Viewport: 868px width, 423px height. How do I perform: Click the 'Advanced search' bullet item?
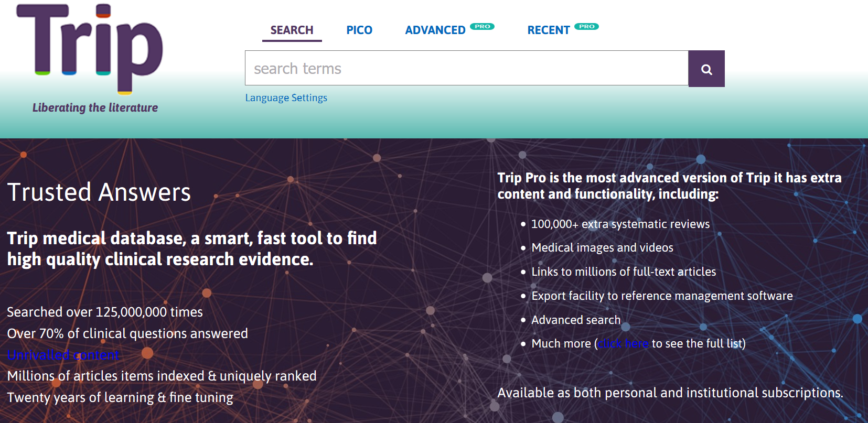coord(576,320)
